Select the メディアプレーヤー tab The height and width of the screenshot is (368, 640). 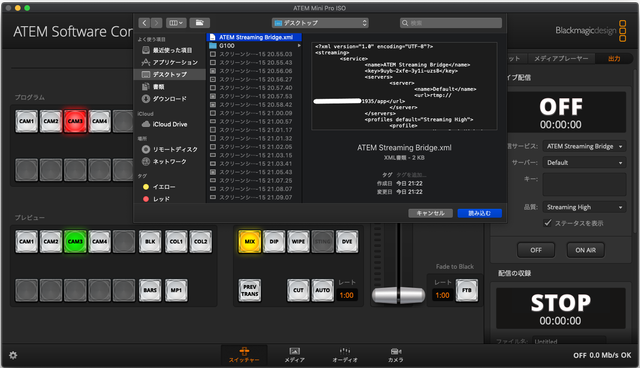click(x=561, y=59)
